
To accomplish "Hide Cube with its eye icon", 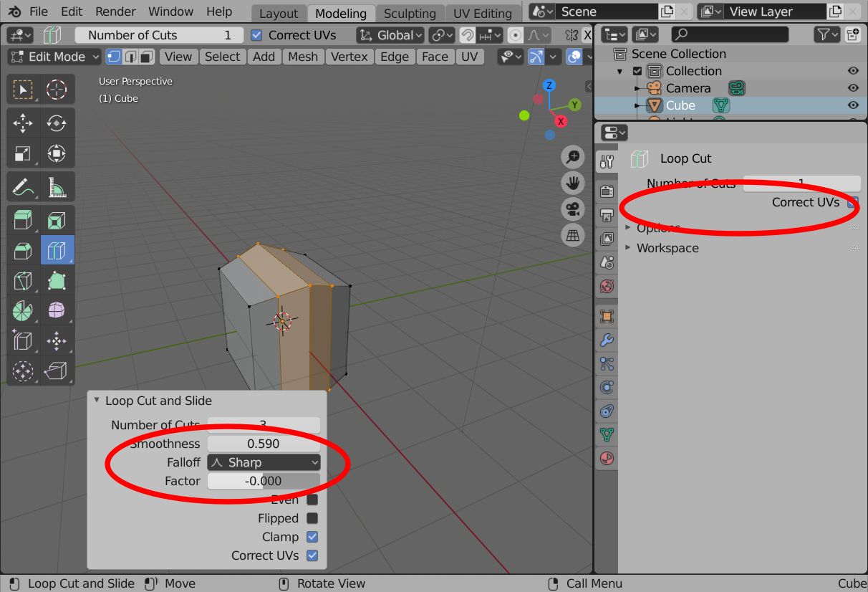I will pyautogui.click(x=853, y=105).
